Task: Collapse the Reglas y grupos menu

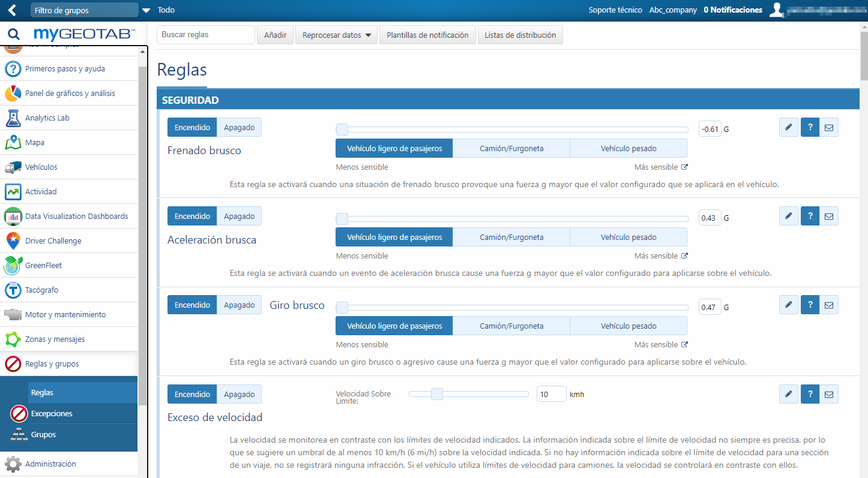Action: point(52,364)
